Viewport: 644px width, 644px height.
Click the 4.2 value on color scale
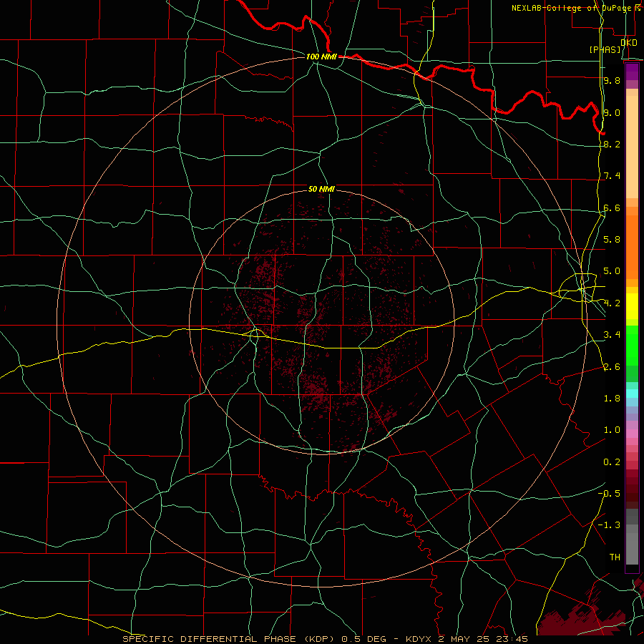[612, 303]
